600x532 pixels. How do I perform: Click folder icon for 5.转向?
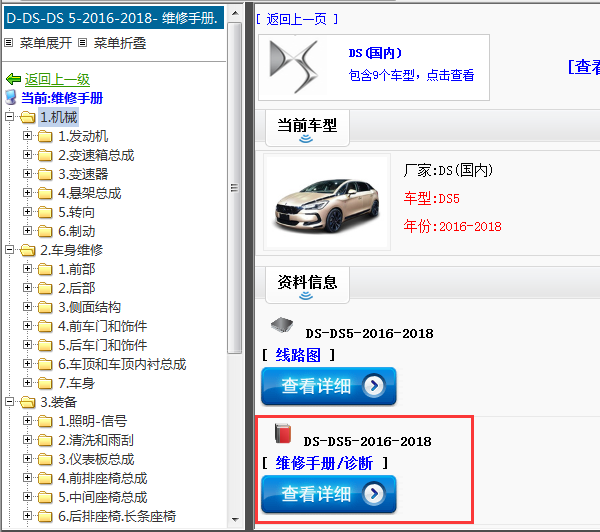[x=45, y=212]
